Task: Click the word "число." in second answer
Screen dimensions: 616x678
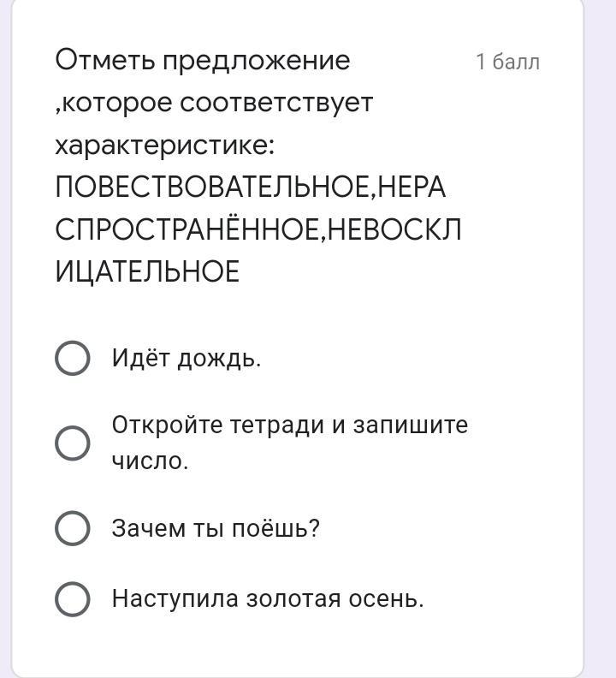Action: (150, 461)
